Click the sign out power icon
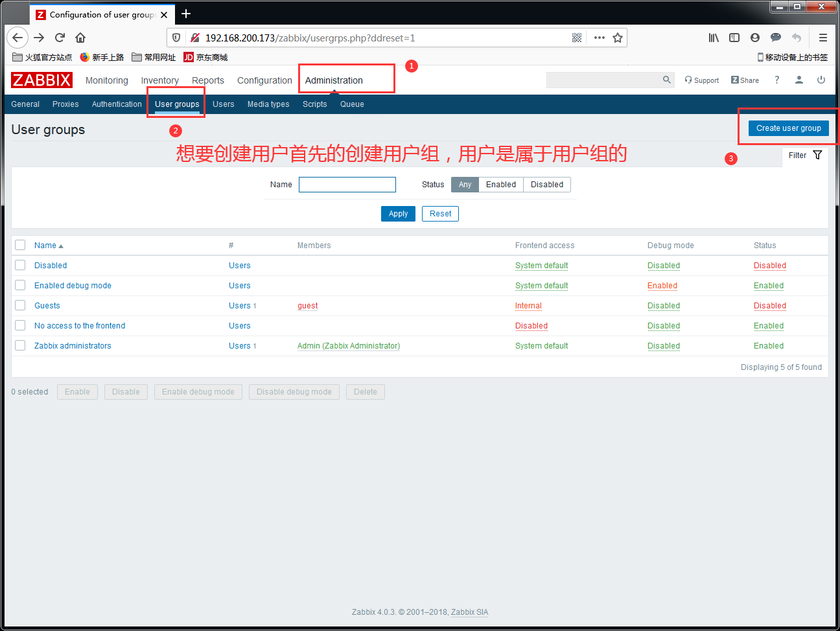 [821, 80]
